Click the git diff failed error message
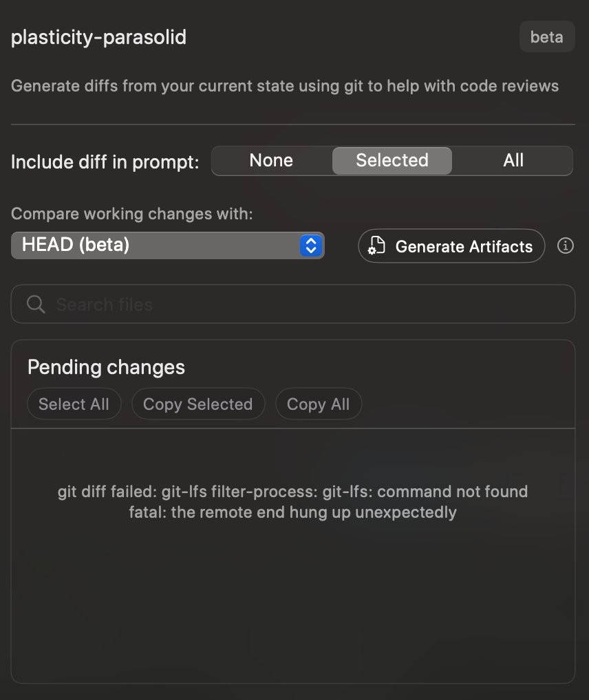Image resolution: width=589 pixels, height=700 pixels. click(292, 502)
